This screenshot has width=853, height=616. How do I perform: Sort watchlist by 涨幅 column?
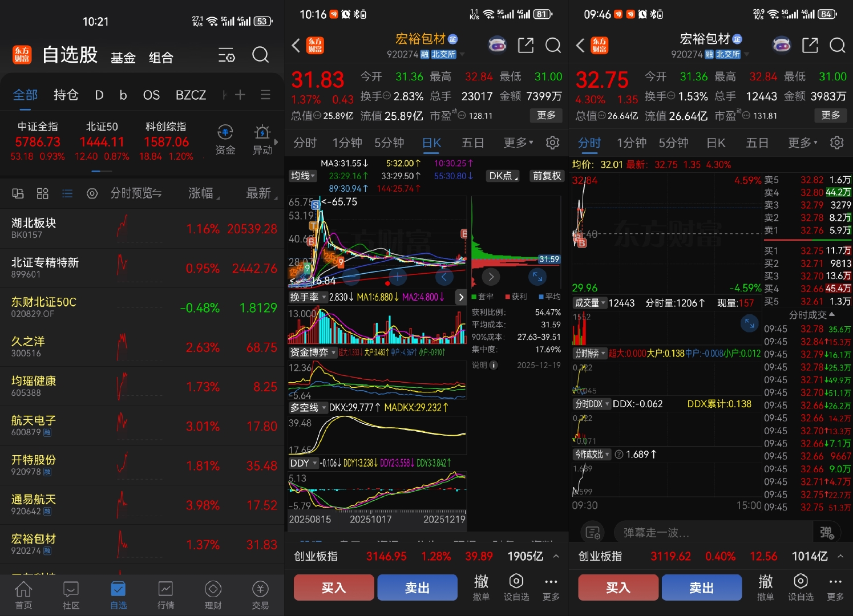point(204,194)
